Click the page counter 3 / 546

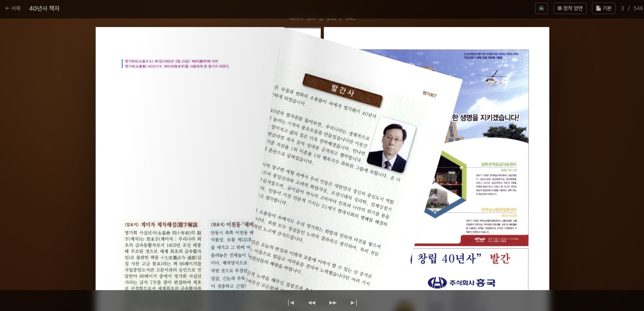coord(632,8)
